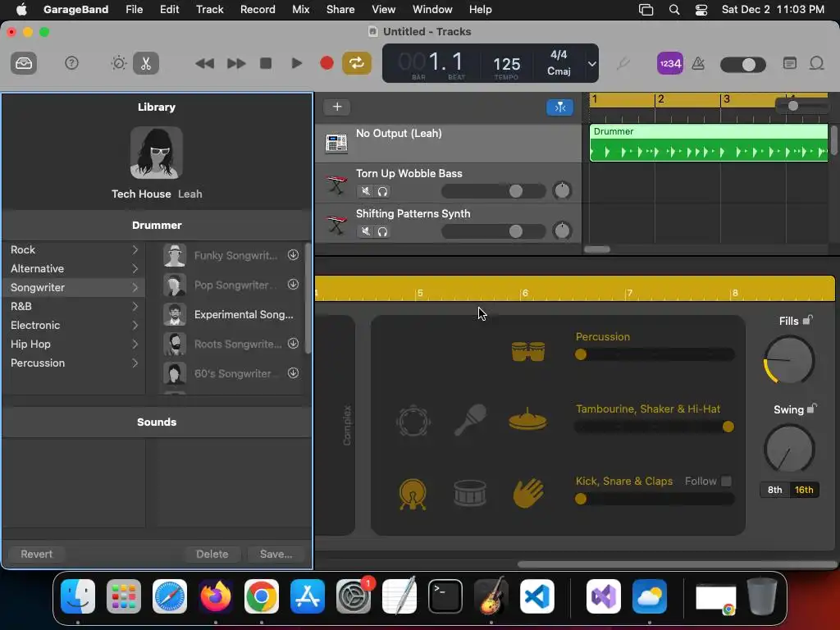This screenshot has height=630, width=840.
Task: Select the 8th swing option
Action: click(774, 490)
